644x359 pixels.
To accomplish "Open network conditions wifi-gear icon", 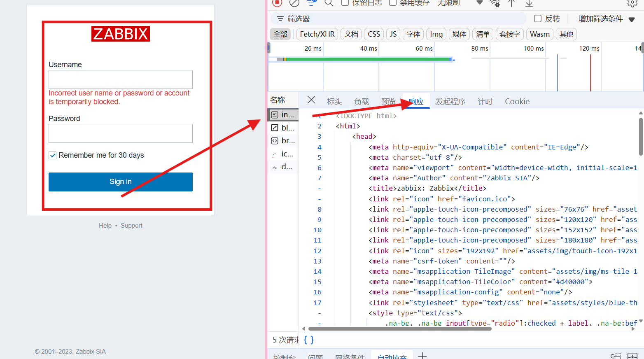I will point(495,3).
